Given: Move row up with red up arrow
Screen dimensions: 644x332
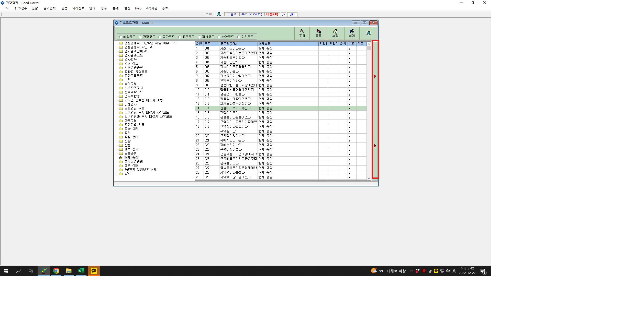Looking at the screenshot, I should [x=375, y=76].
